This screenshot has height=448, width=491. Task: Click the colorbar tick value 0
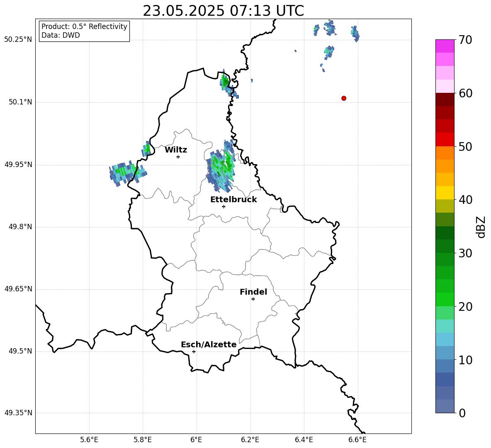pos(462,413)
